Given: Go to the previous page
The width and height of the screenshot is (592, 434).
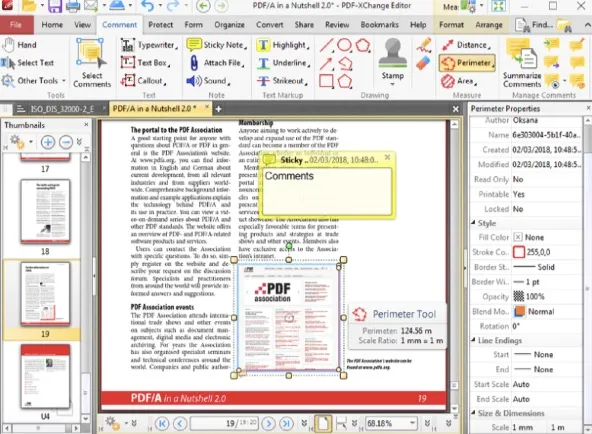Looking at the screenshot, I should point(180,423).
